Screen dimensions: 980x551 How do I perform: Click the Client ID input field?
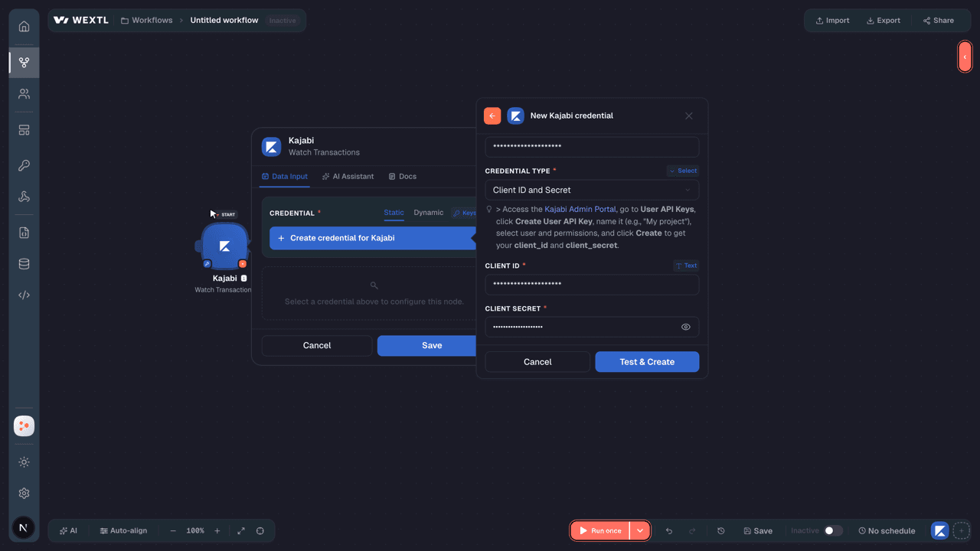click(592, 284)
